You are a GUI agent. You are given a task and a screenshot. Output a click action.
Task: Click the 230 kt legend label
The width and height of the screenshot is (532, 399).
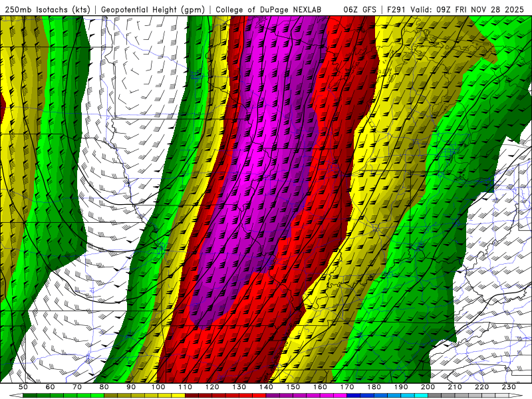[509, 387]
